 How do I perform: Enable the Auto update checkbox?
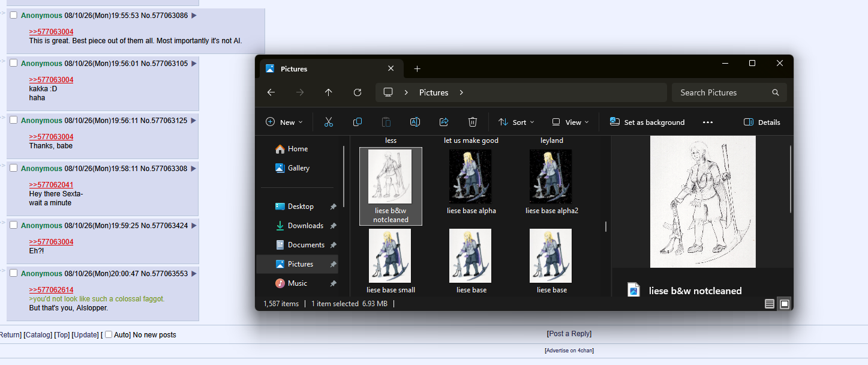109,334
